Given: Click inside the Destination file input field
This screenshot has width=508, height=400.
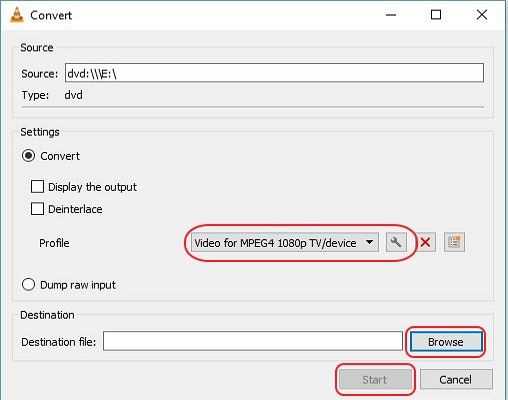Looking at the screenshot, I should pyautogui.click(x=253, y=341).
